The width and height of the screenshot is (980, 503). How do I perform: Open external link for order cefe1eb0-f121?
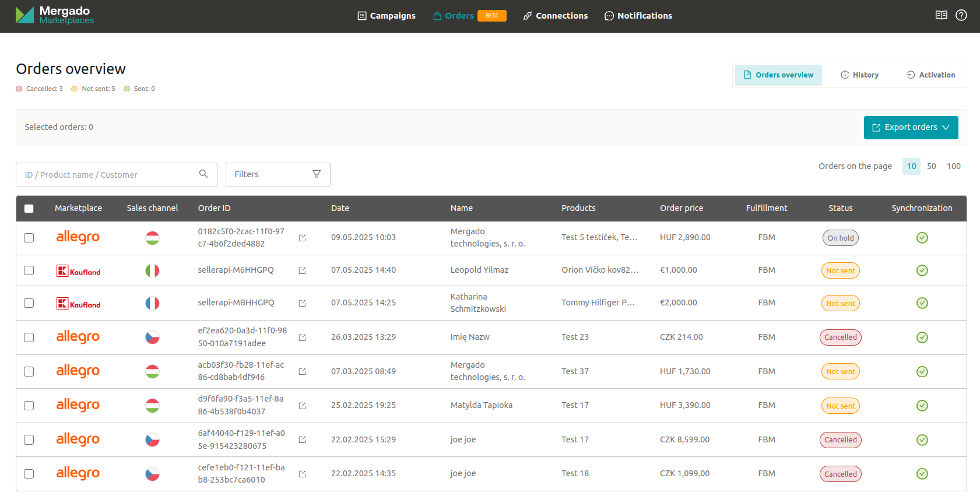(x=302, y=474)
